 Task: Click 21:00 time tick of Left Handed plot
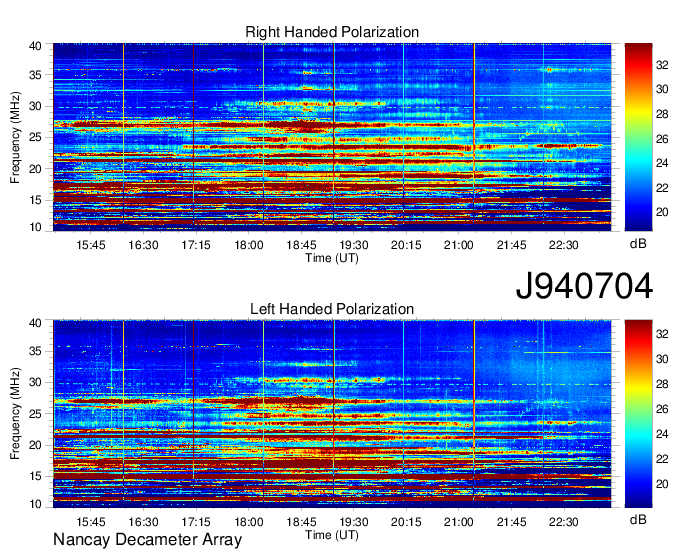459,522
